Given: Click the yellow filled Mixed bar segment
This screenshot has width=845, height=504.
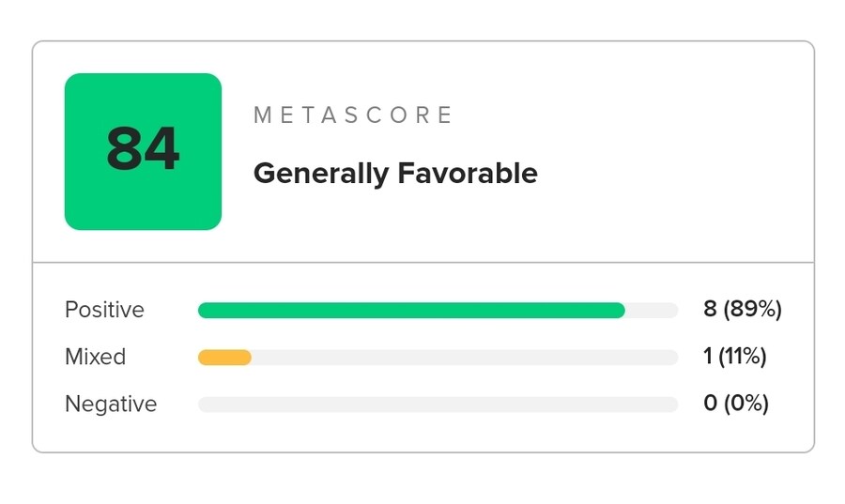Looking at the screenshot, I should tap(224, 358).
